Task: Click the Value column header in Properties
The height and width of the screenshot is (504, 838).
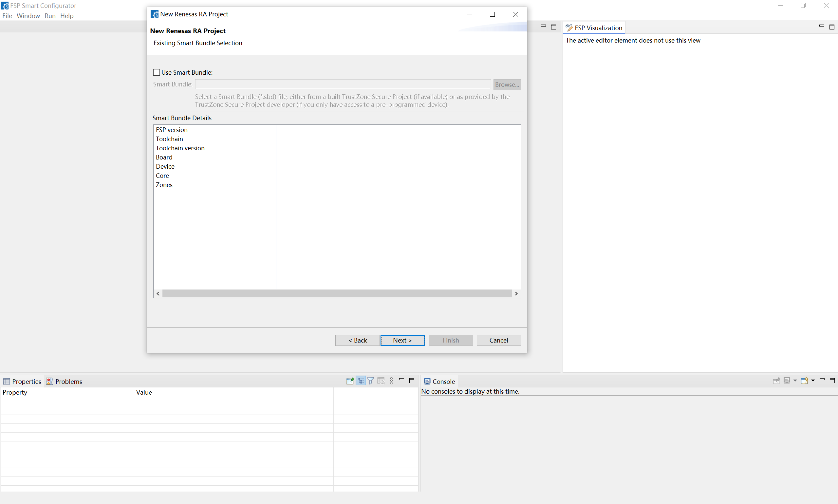Action: pos(233,392)
